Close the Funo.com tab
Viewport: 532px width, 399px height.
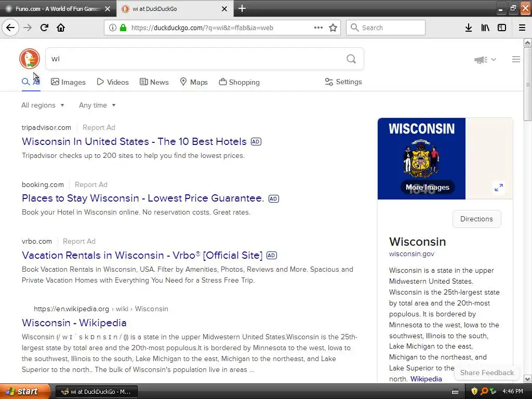(108, 9)
